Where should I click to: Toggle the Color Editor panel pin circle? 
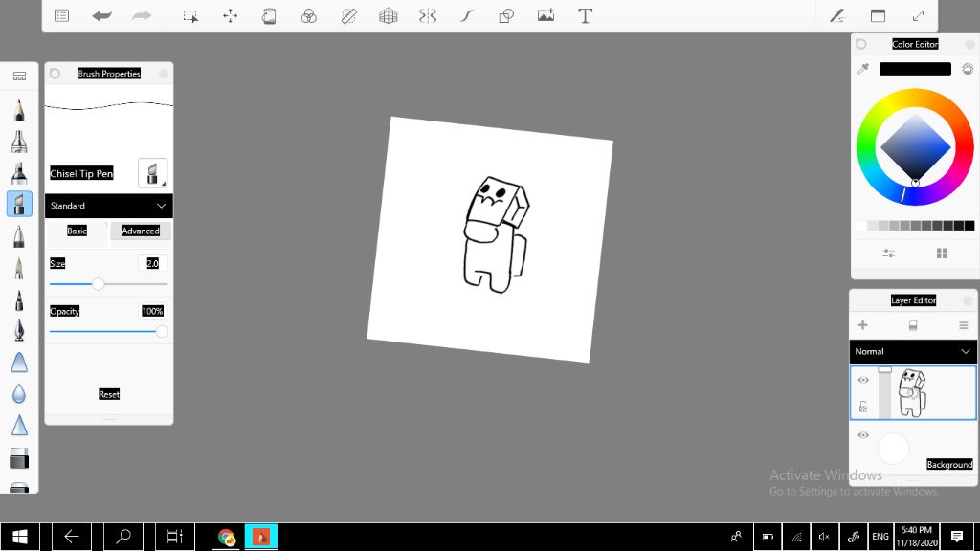861,44
